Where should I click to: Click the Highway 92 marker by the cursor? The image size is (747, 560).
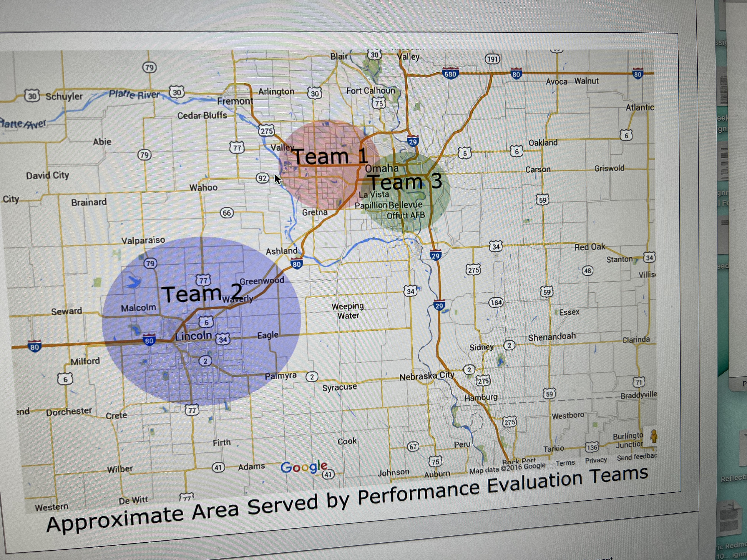pos(262,178)
